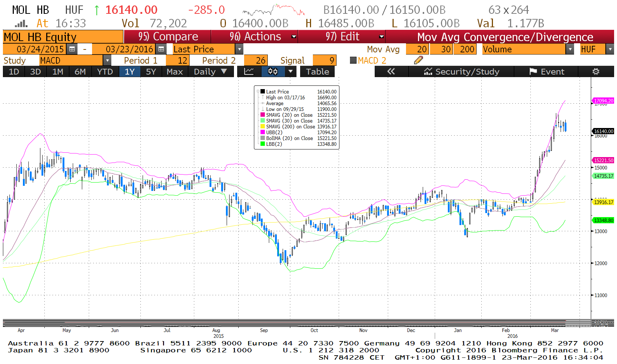This screenshot has height=364, width=617.
Task: Select the YTD range tab
Action: point(105,72)
